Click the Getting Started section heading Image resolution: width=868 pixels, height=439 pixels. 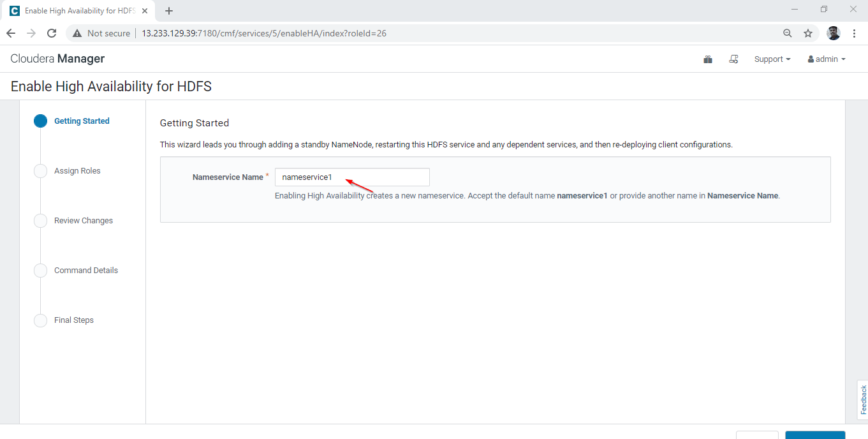point(195,123)
